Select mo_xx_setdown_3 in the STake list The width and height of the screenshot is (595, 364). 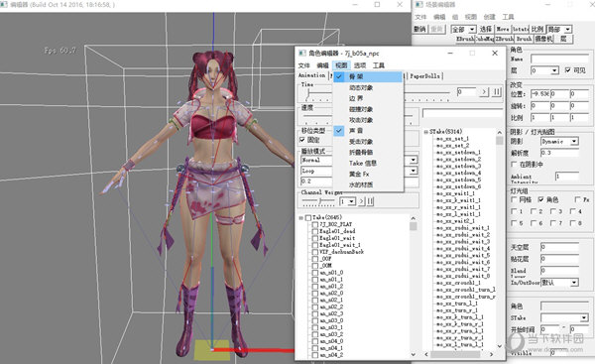coord(458,166)
